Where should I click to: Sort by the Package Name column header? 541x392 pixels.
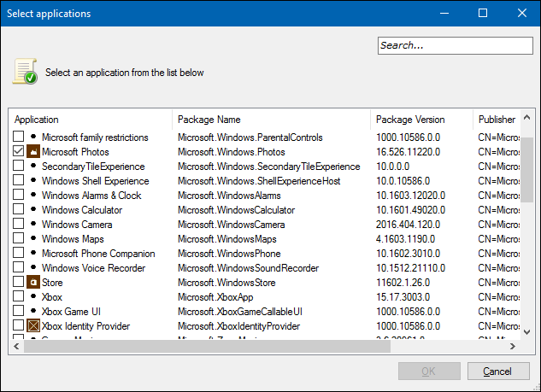point(271,120)
